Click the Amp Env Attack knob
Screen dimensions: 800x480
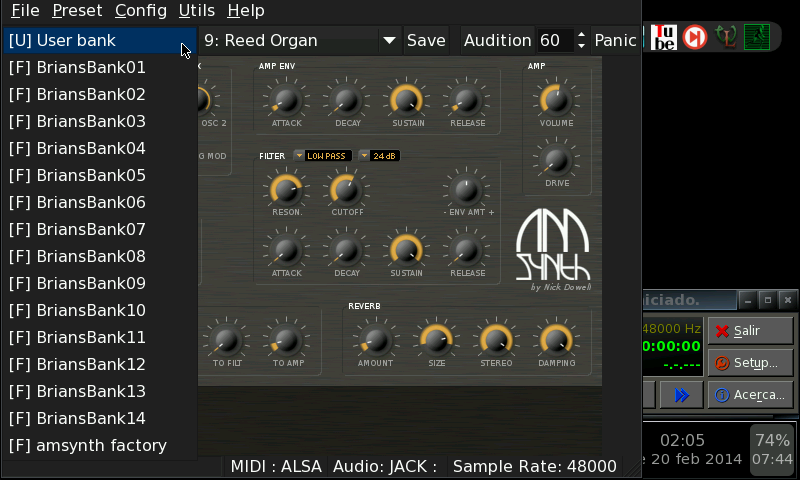pos(286,100)
